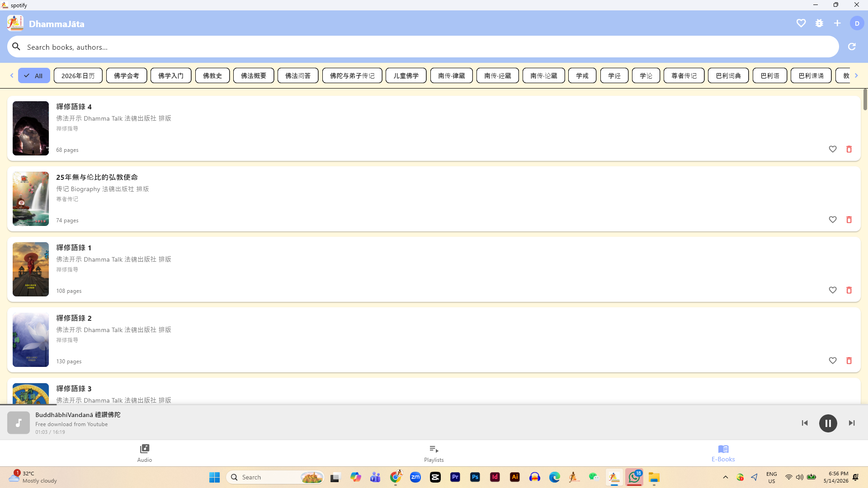The image size is (868, 488).
Task: Delete the 禪修語錄 4 book
Action: 849,149
